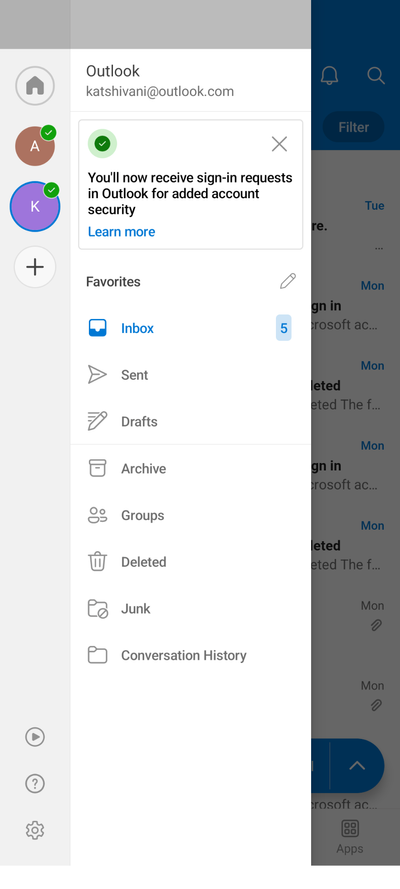Viewport: 400px width, 889px height.
Task: Open the Apps tab
Action: (x=350, y=836)
